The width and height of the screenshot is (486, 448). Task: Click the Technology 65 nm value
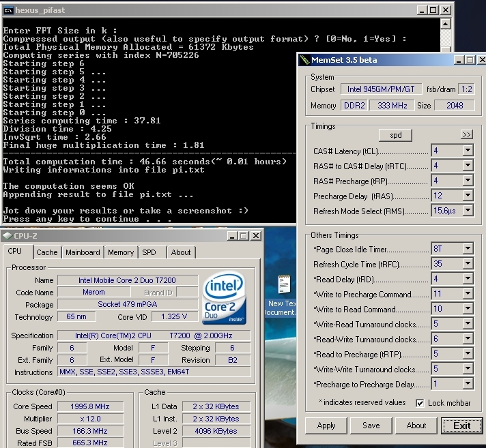tap(76, 316)
